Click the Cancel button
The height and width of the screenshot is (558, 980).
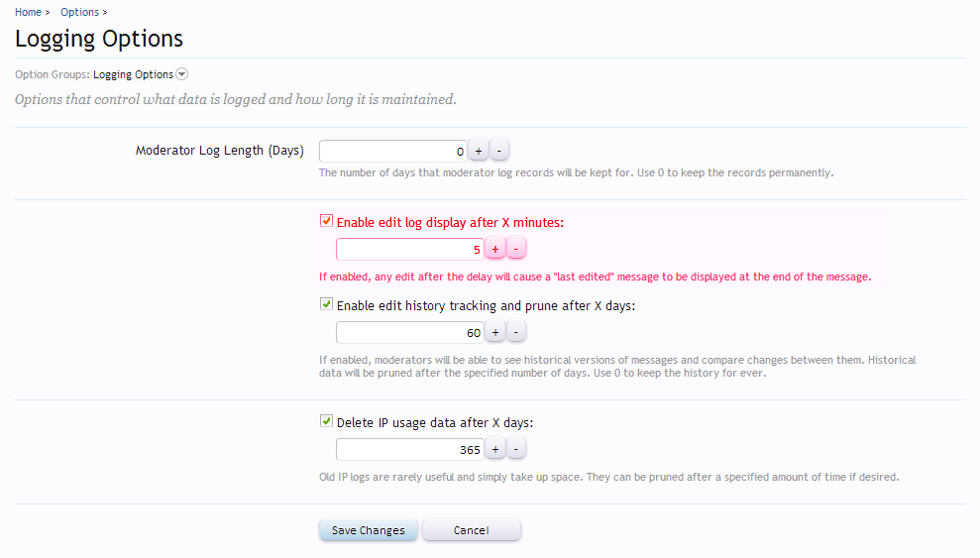[472, 530]
